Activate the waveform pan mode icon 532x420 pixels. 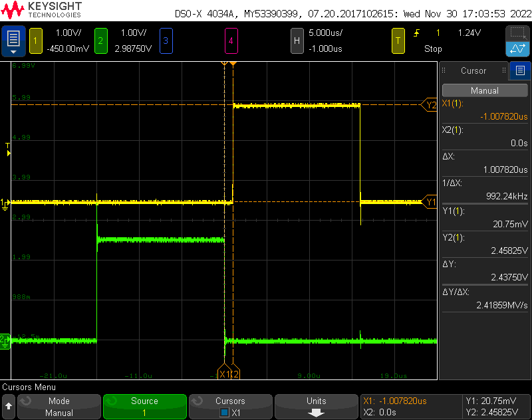(517, 49)
